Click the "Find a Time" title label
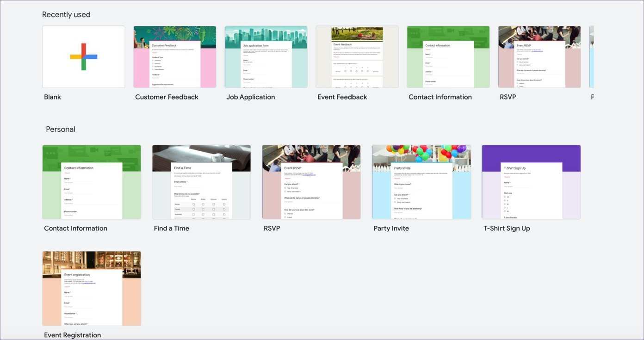The height and width of the screenshot is (340, 644). click(172, 229)
